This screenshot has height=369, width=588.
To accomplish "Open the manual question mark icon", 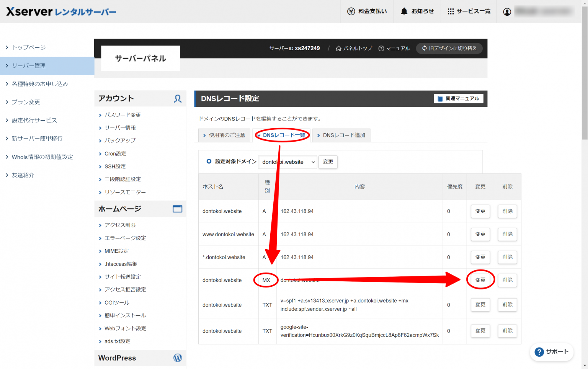I will pyautogui.click(x=381, y=49).
